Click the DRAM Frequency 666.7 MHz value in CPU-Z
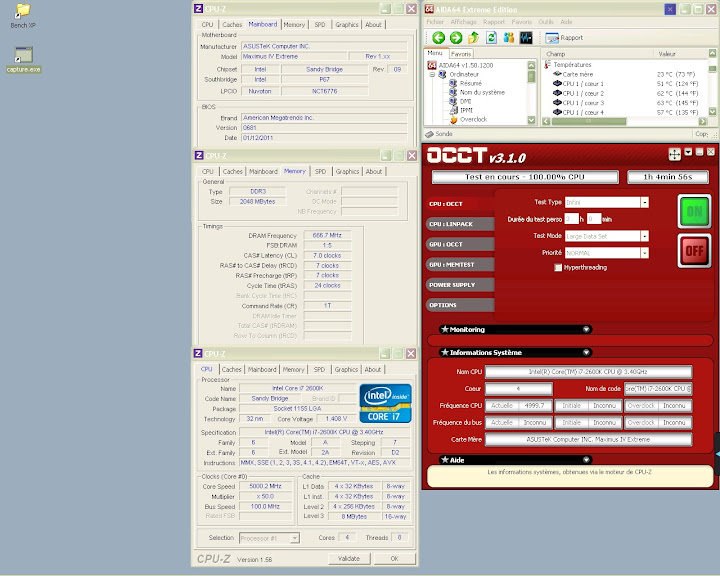 327,235
